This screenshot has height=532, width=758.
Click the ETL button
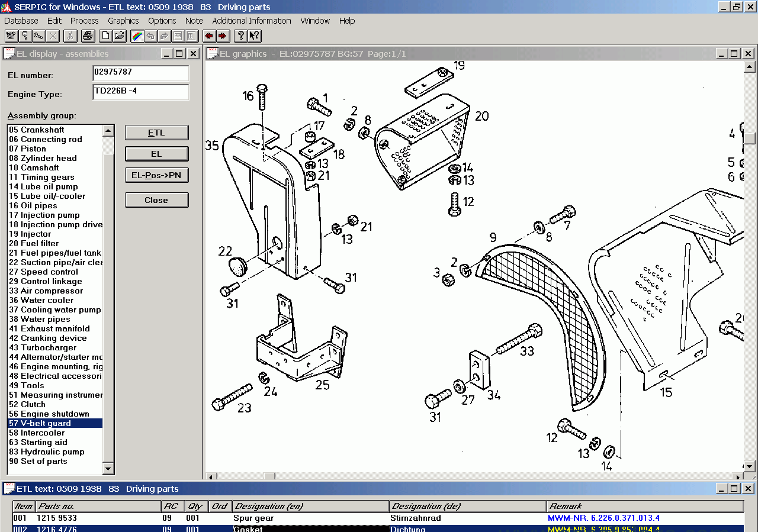point(156,132)
